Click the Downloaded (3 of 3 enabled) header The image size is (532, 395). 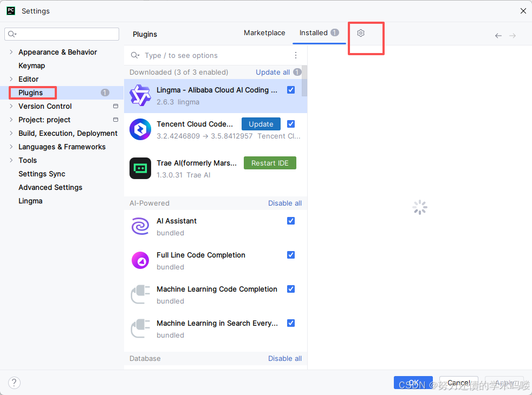179,72
